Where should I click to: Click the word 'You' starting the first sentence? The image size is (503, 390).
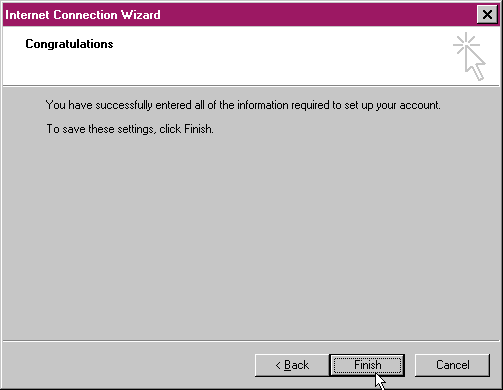click(55, 105)
